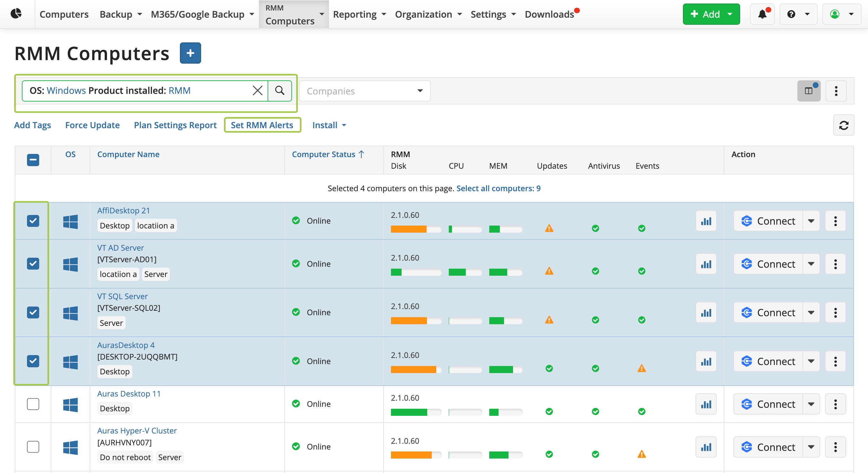868x473 pixels.
Task: Check Auras Hyper-V Cluster row checkbox
Action: click(33, 447)
